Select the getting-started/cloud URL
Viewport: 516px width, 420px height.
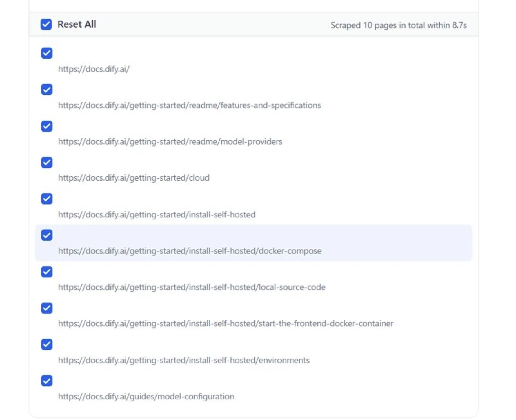pyautogui.click(x=134, y=178)
